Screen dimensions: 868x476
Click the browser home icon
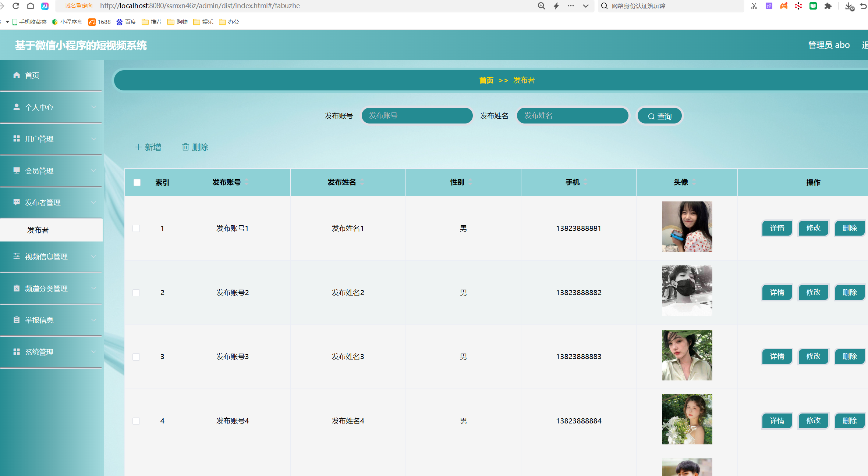click(x=31, y=6)
